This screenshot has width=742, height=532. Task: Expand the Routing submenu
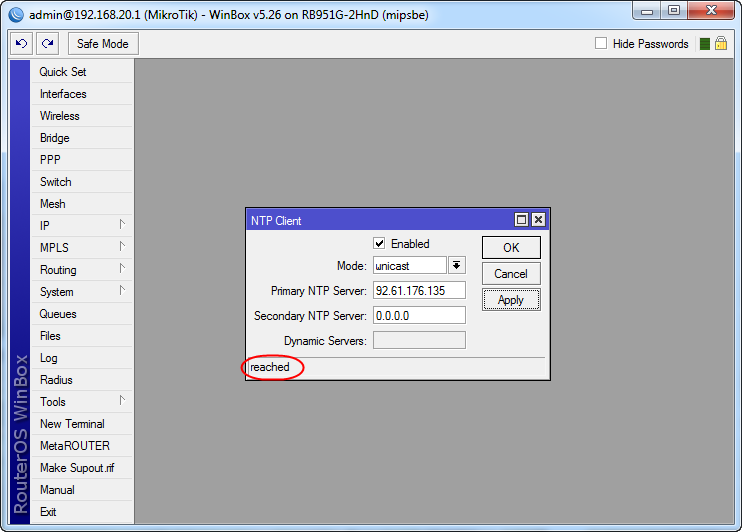point(81,270)
